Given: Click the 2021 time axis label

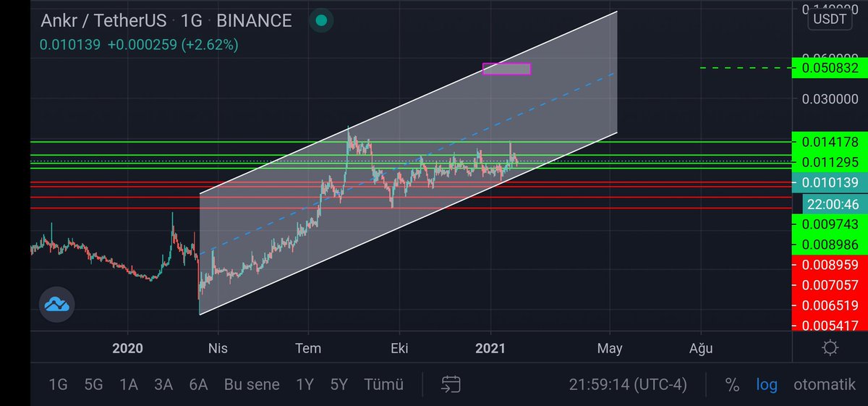Looking at the screenshot, I should pos(490,348).
